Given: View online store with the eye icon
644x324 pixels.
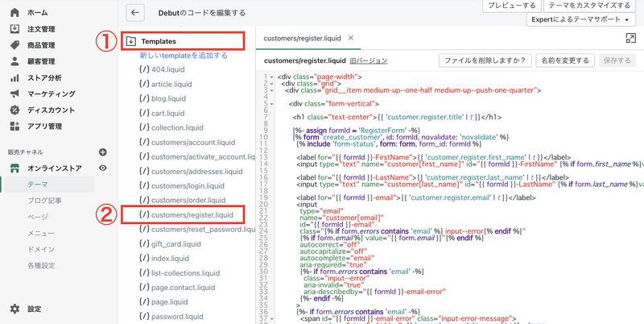Looking at the screenshot, I should tap(103, 168).
